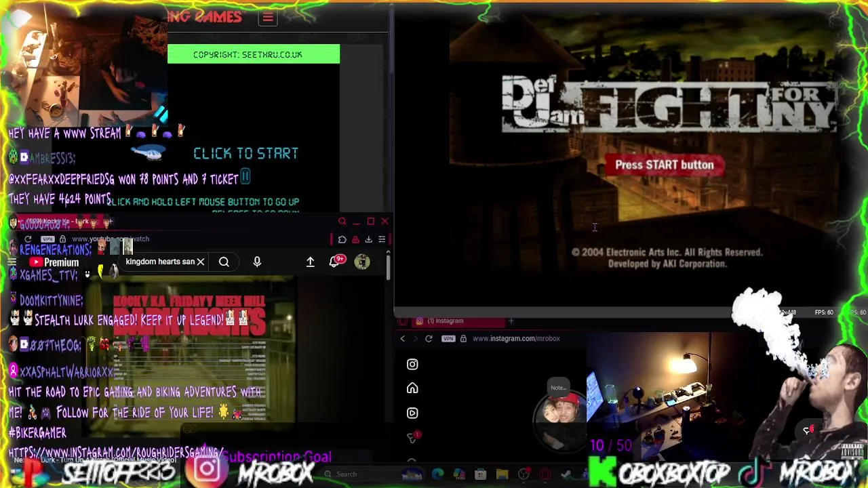Click the VPN badge in the Instagram address bar
Screen dimensions: 868x488
tap(448, 339)
